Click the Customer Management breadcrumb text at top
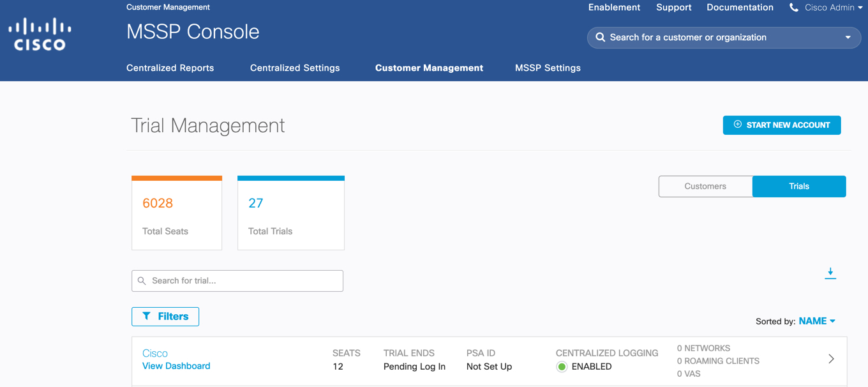Screen dimensions: 868x387 [x=168, y=7]
